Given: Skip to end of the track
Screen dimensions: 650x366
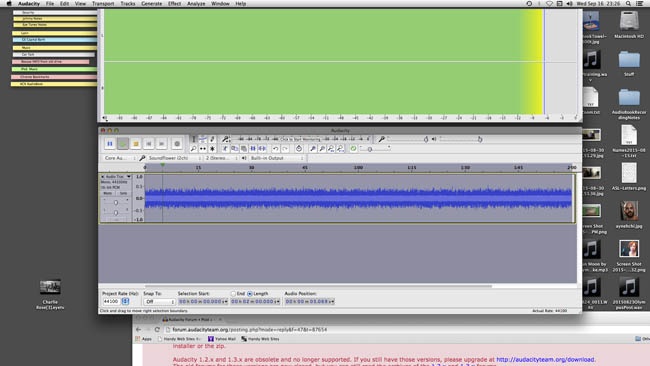Looking at the screenshot, I should click(x=161, y=143).
